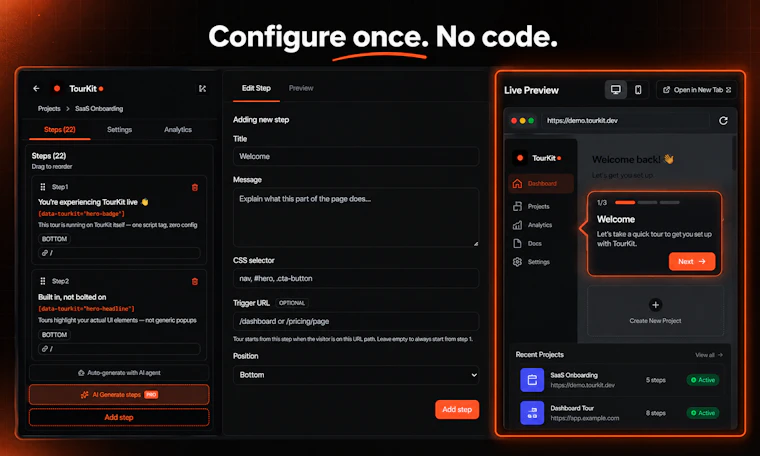Click the SaaS Onboarding project name
Image resolution: width=760 pixels, height=456 pixels.
[x=574, y=375]
